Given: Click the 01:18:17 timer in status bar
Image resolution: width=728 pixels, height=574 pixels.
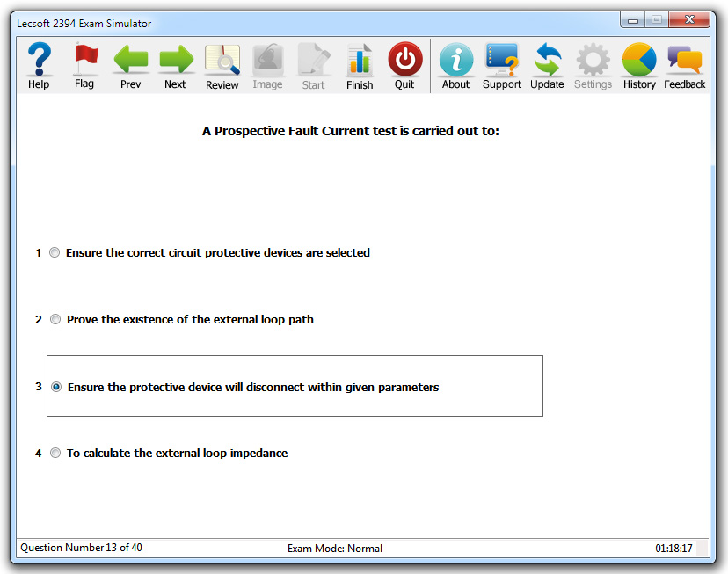Looking at the screenshot, I should pos(673,548).
